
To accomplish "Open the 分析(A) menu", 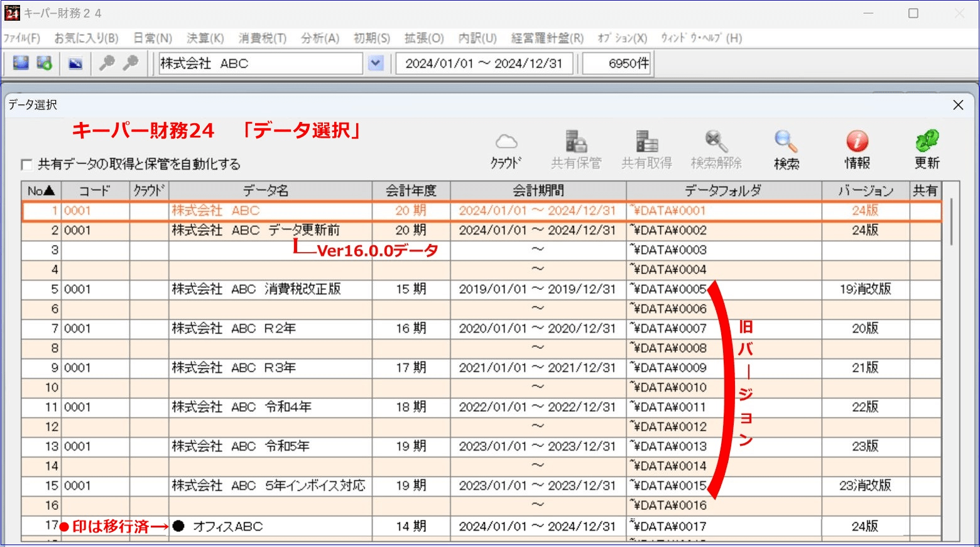I will point(320,38).
